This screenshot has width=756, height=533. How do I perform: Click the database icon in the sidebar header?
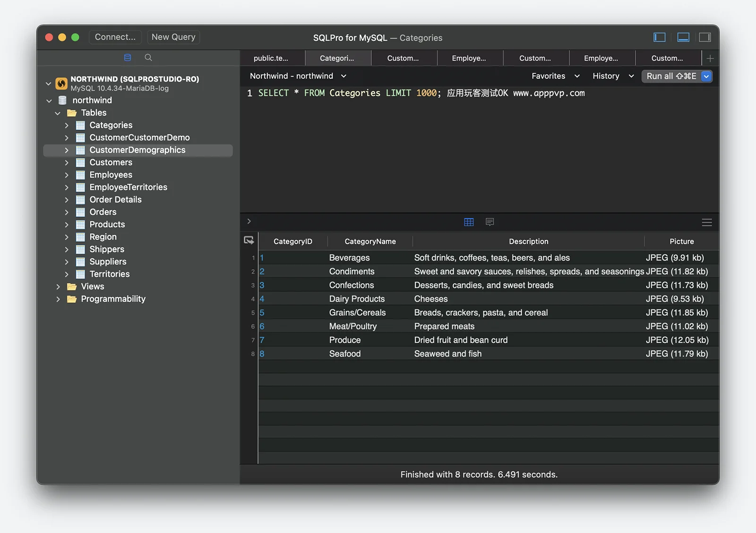(x=128, y=58)
